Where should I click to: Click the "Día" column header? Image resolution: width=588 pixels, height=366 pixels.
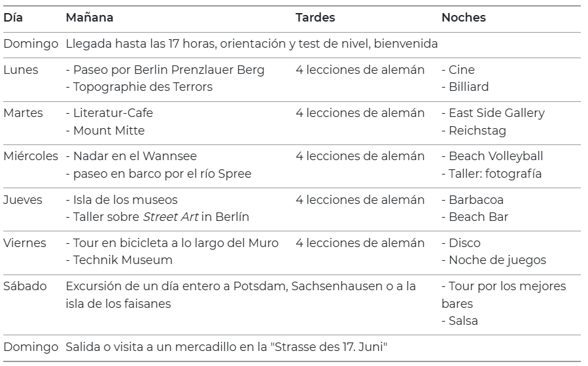tap(13, 18)
